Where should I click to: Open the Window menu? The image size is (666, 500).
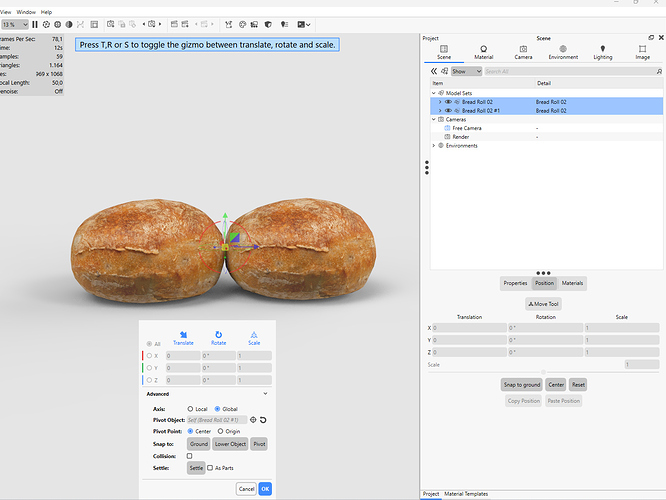(x=26, y=12)
